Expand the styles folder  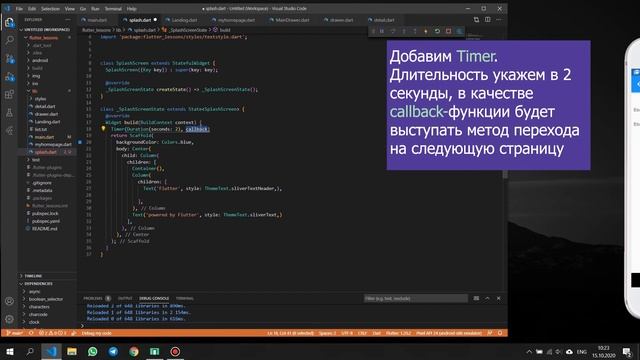point(40,99)
